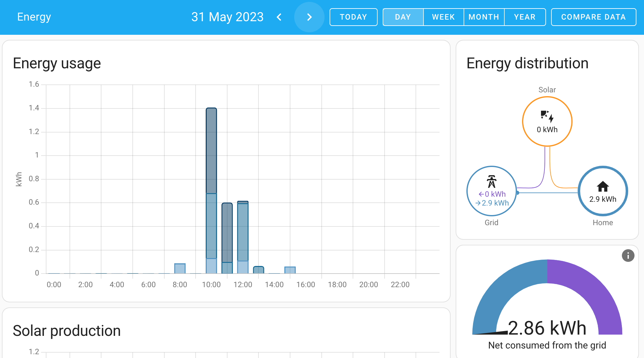The image size is (644, 358).
Task: Switch to Day view
Action: [403, 17]
